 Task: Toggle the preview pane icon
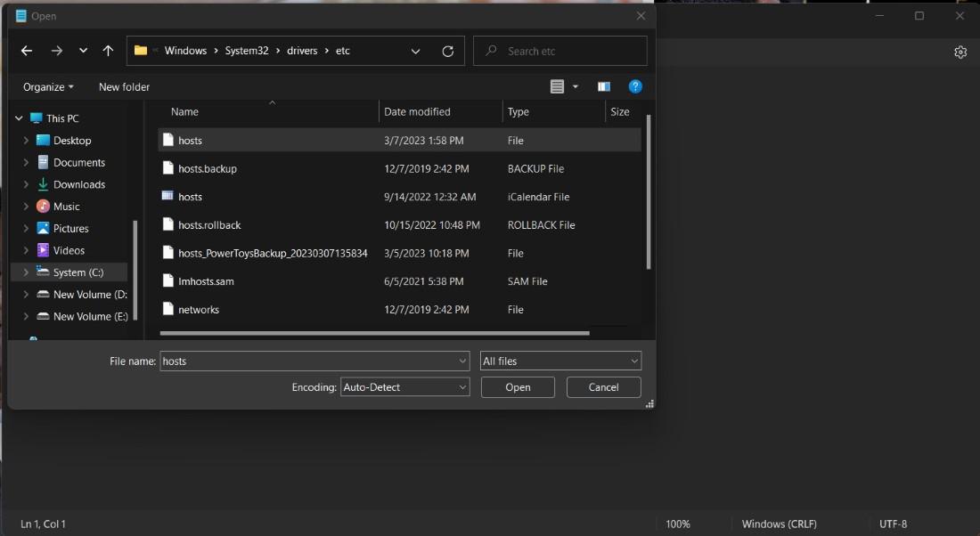[604, 86]
